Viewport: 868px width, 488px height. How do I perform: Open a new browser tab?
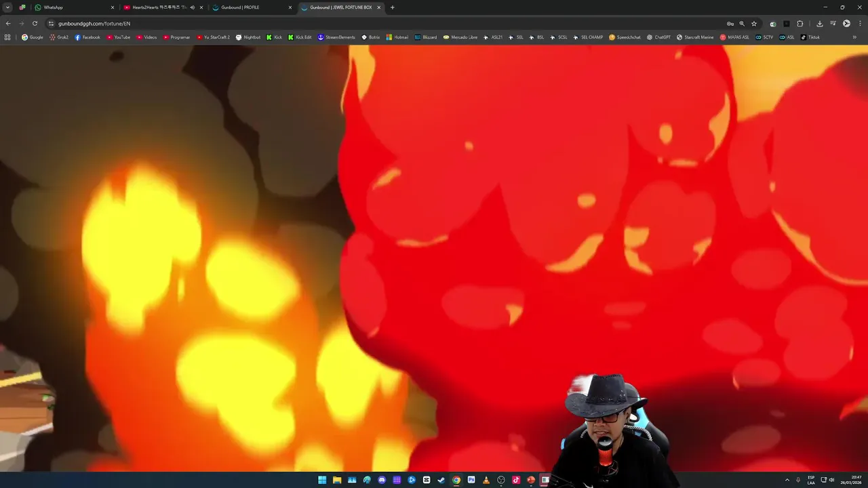(393, 7)
